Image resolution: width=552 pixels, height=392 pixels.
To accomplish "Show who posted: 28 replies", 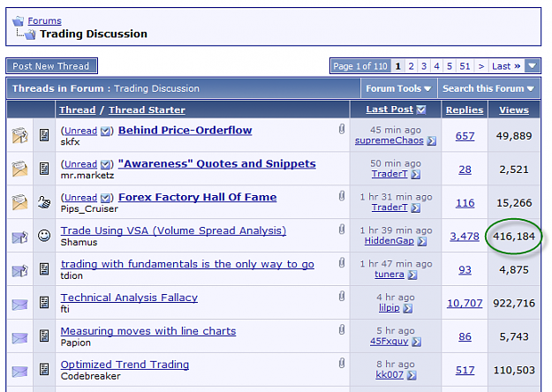I will [x=465, y=170].
